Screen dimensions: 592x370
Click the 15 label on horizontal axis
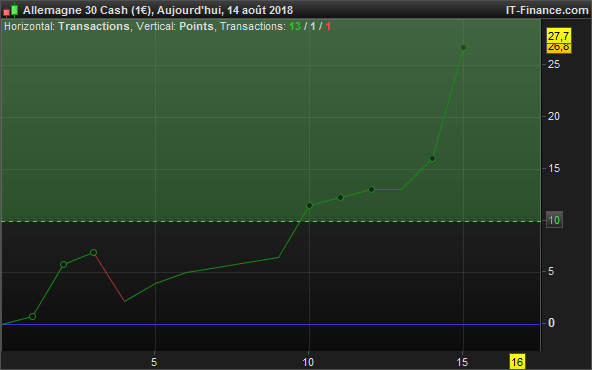(462, 362)
